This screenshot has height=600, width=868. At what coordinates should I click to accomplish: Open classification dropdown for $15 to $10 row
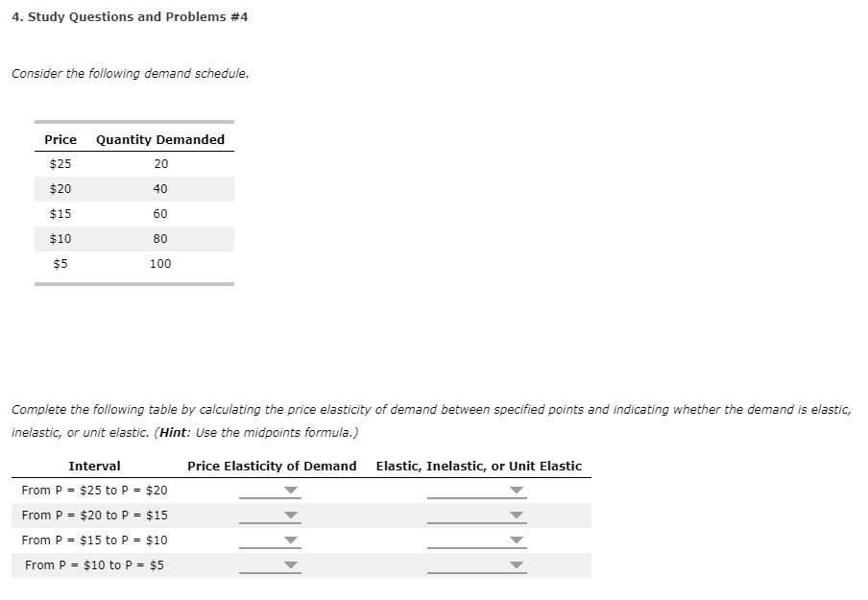[516, 540]
